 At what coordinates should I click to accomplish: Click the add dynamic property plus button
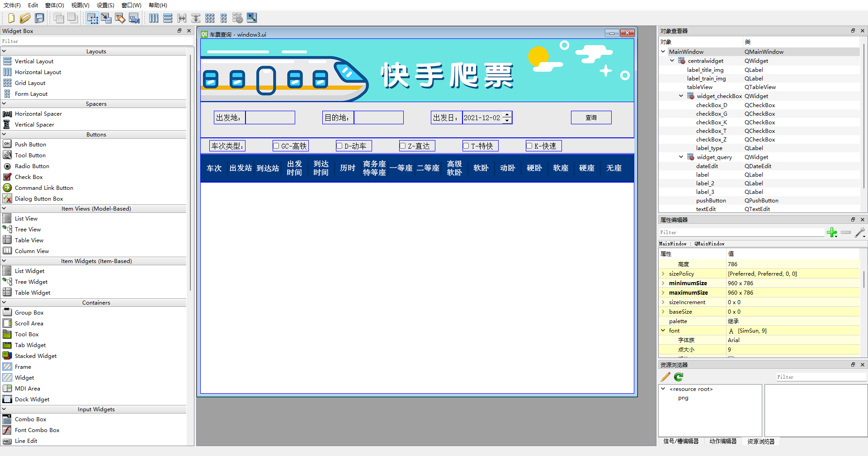[833, 233]
